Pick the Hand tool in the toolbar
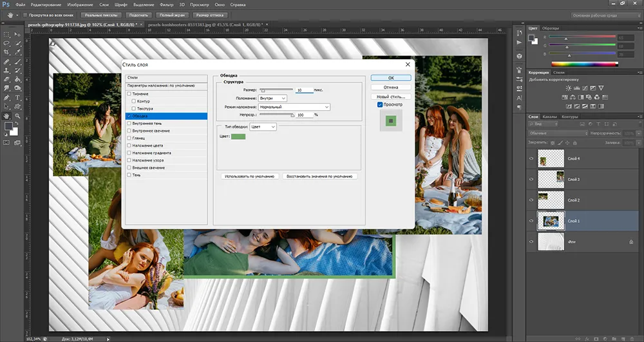This screenshot has height=342, width=644. click(6, 116)
